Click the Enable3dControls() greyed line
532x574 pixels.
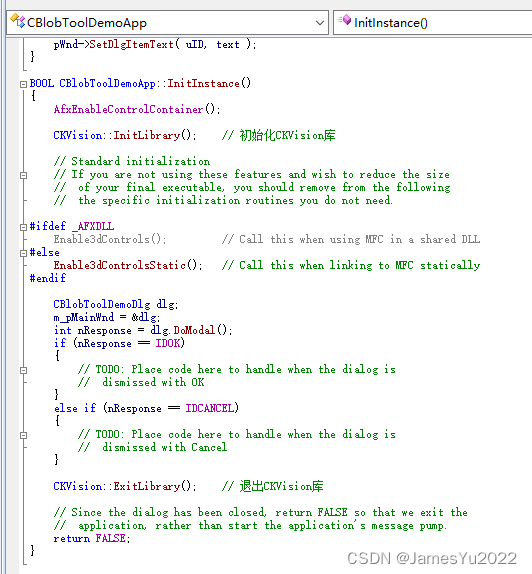110,239
